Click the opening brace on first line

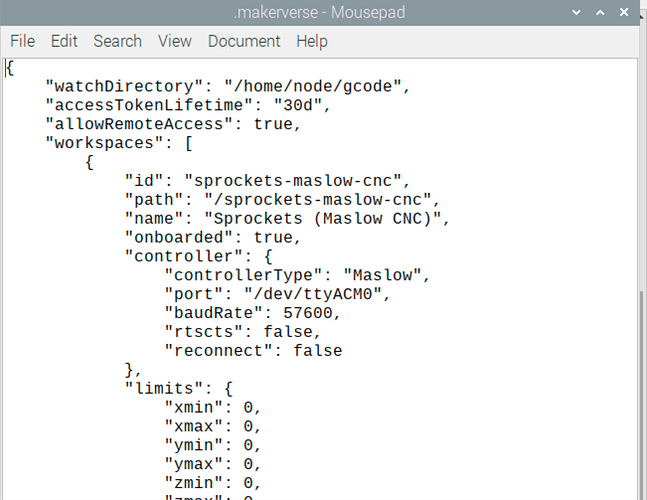10,68
